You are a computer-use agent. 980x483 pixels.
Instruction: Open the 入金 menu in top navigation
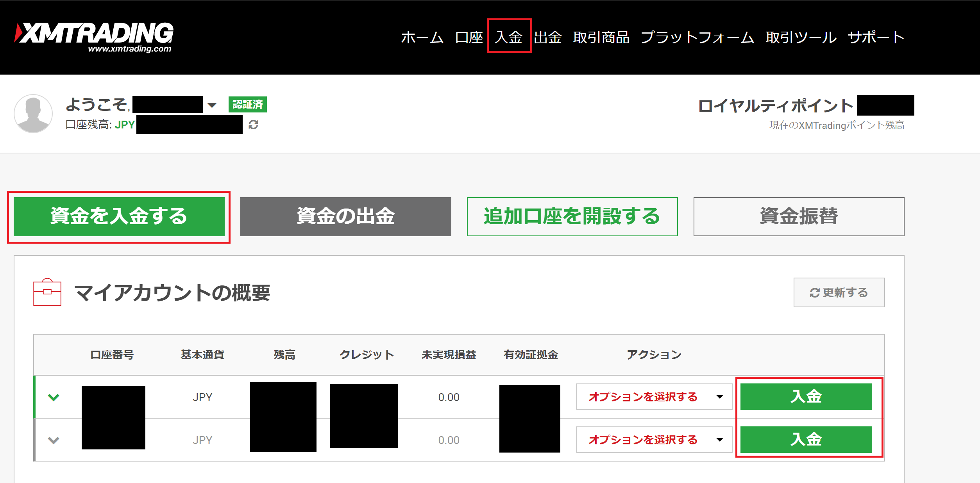pos(509,37)
